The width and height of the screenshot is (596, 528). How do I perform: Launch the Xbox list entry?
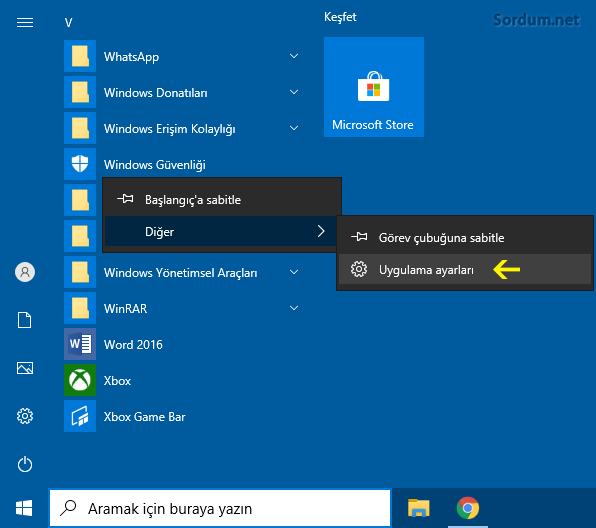coord(185,380)
